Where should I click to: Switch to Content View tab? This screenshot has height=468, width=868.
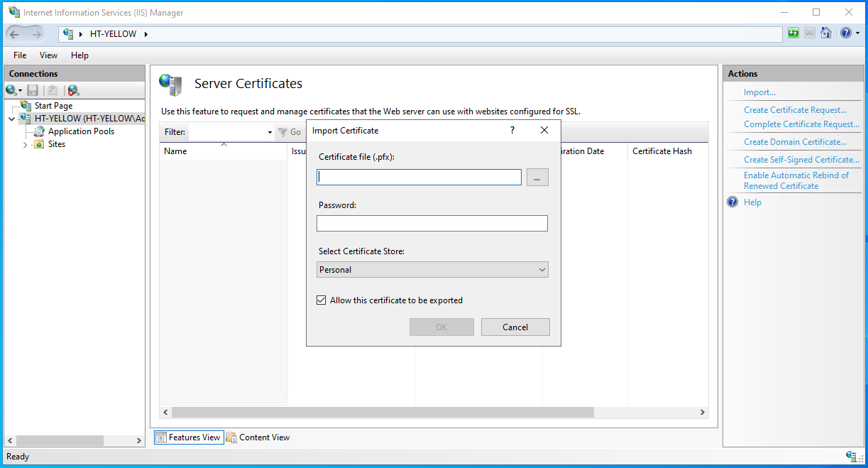(258, 437)
